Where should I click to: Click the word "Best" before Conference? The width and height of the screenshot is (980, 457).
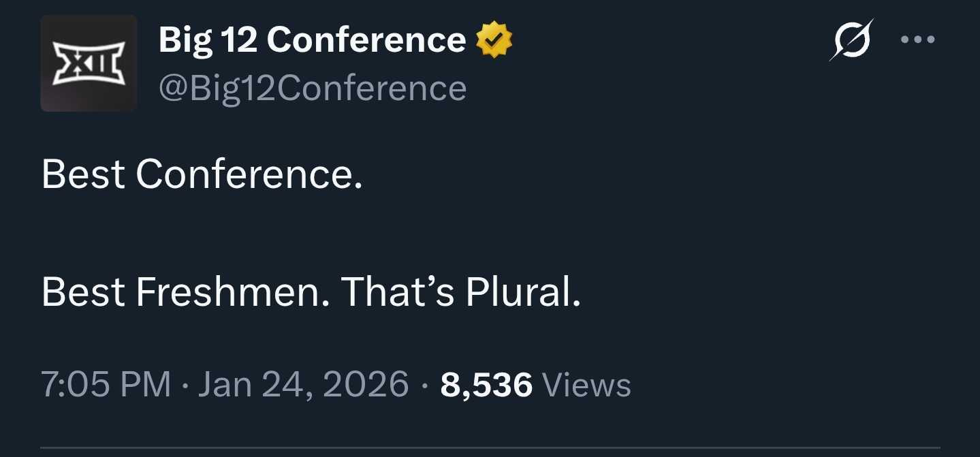tap(83, 174)
